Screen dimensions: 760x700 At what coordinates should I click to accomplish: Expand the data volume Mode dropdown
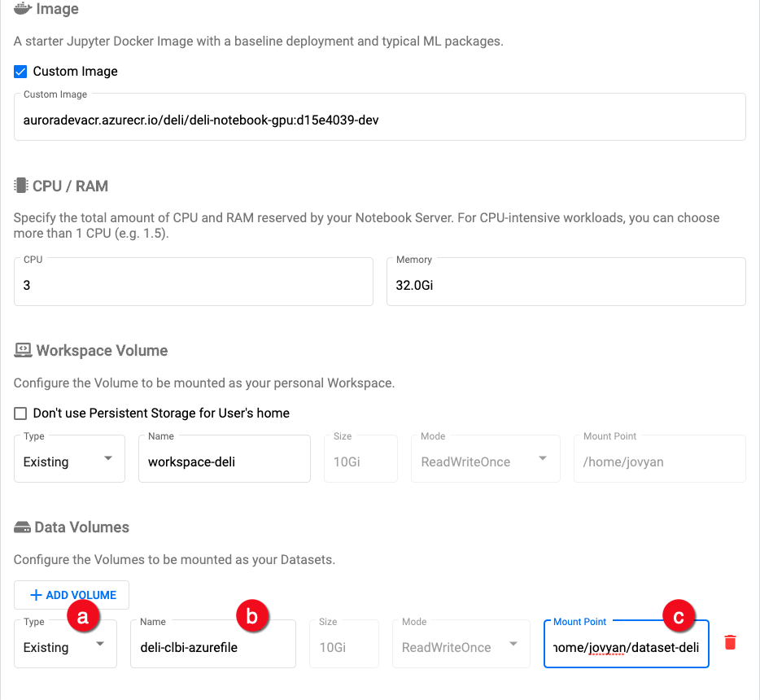[461, 644]
